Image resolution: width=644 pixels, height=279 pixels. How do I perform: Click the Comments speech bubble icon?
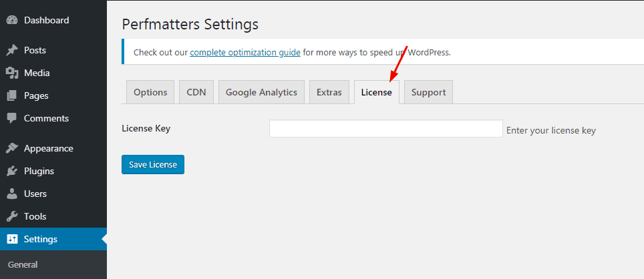(12, 118)
